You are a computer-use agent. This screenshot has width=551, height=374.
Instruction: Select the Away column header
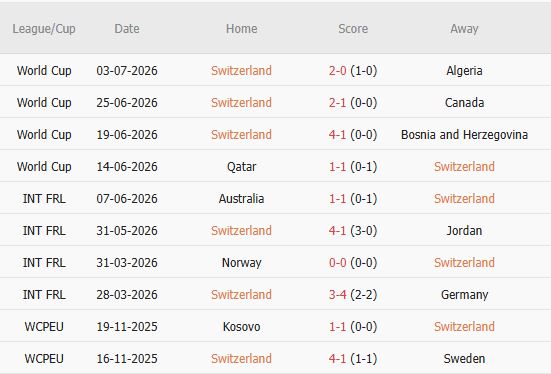[464, 29]
